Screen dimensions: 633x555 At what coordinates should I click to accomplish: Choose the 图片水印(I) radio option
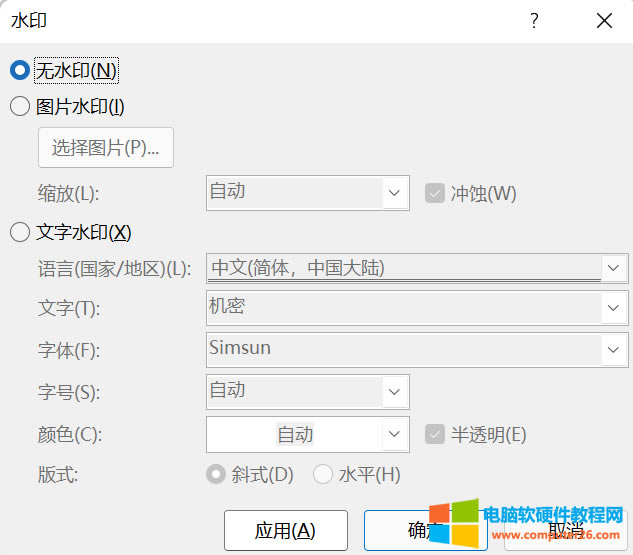(19, 107)
